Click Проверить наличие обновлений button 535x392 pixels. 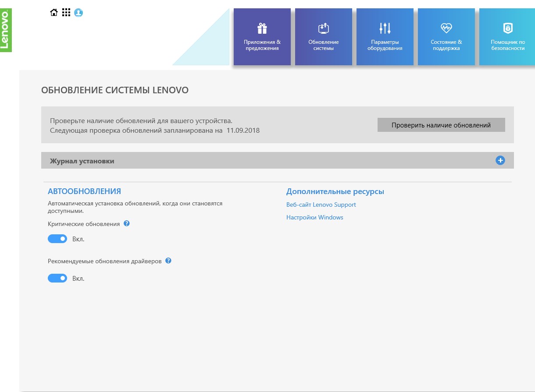tap(441, 125)
